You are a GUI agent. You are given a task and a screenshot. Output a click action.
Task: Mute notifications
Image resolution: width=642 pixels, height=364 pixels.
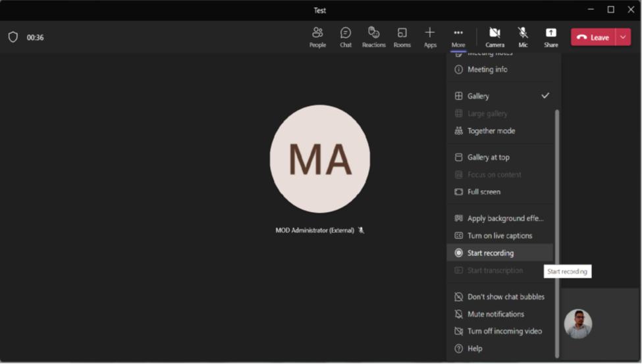(500, 314)
